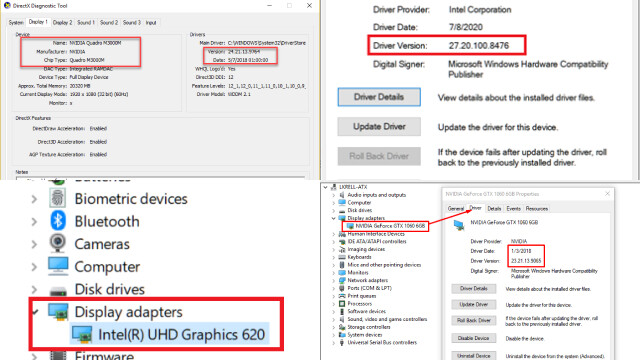Click the Software devices icon
Image resolution: width=640 pixels, height=360 pixels.
click(x=342, y=311)
